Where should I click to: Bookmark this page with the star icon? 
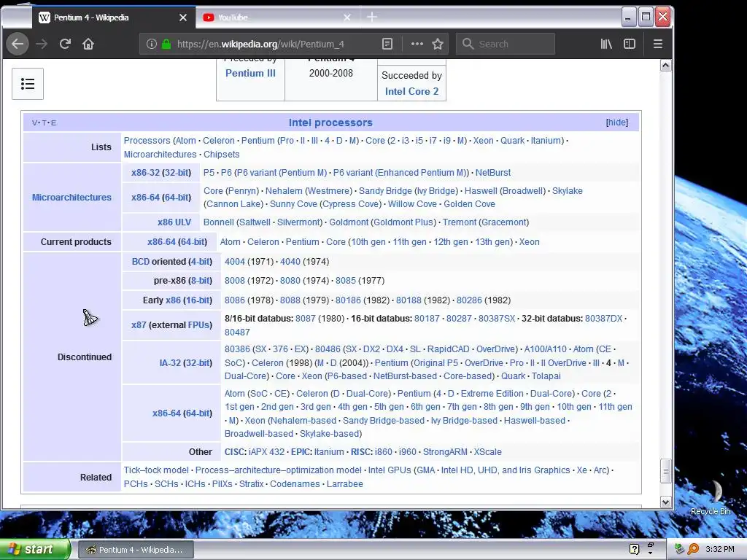(x=438, y=44)
